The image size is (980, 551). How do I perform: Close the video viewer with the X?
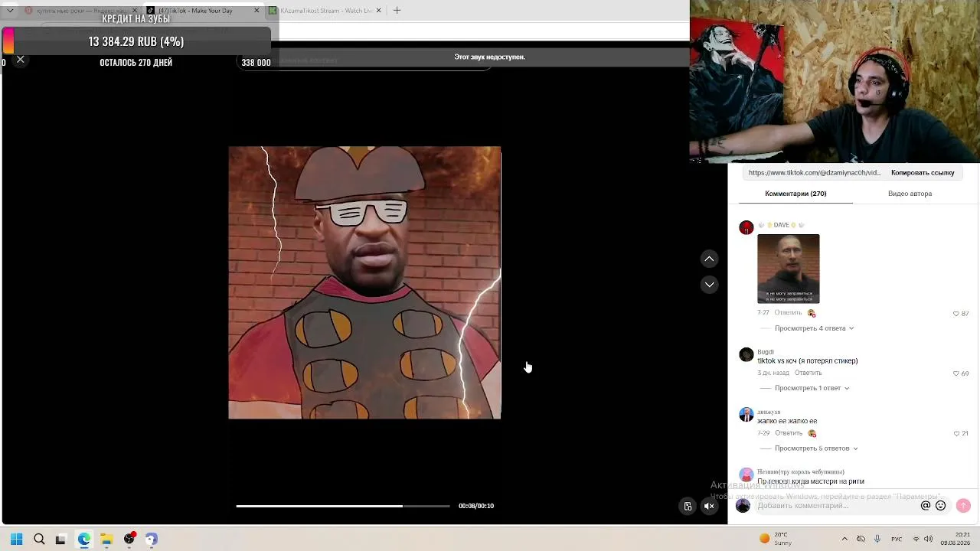point(21,59)
